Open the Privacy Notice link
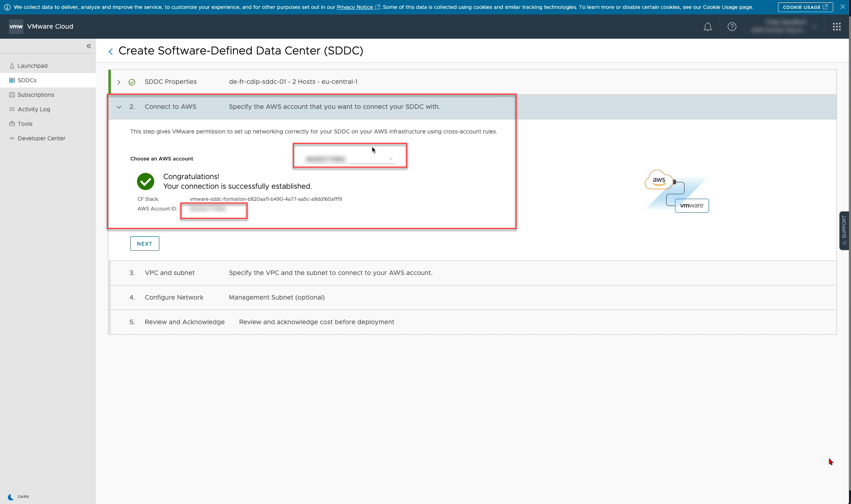 click(x=358, y=7)
